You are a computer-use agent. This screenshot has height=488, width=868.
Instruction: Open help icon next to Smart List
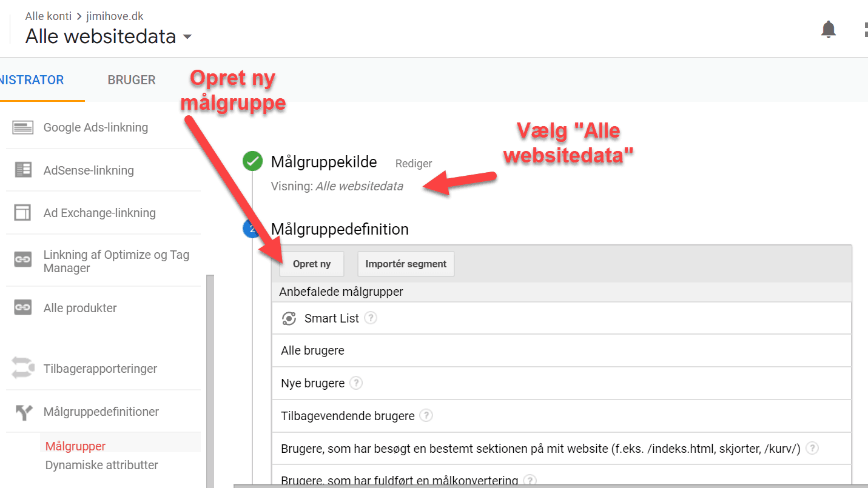click(x=371, y=318)
